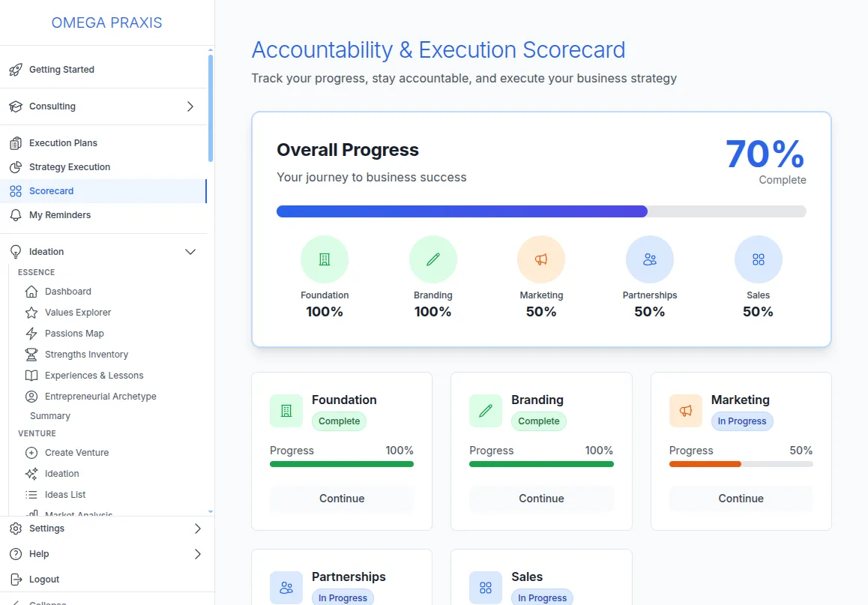Click the Partnerships card people icon
The image size is (868, 605).
(286, 588)
